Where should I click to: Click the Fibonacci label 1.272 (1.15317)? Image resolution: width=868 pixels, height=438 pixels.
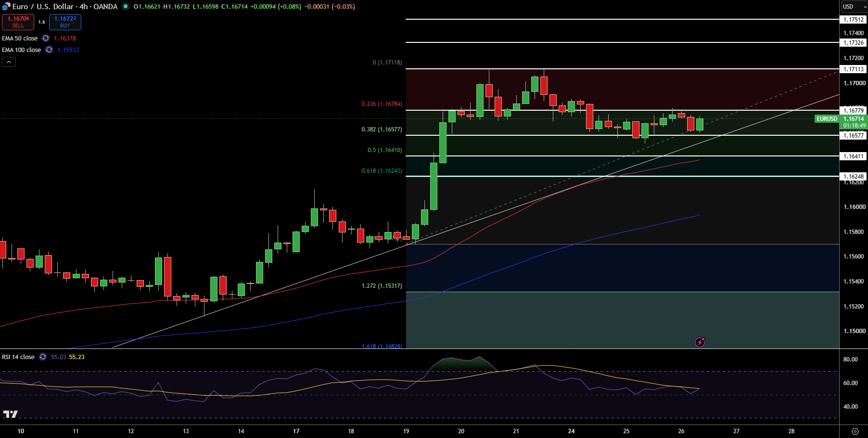click(x=382, y=286)
